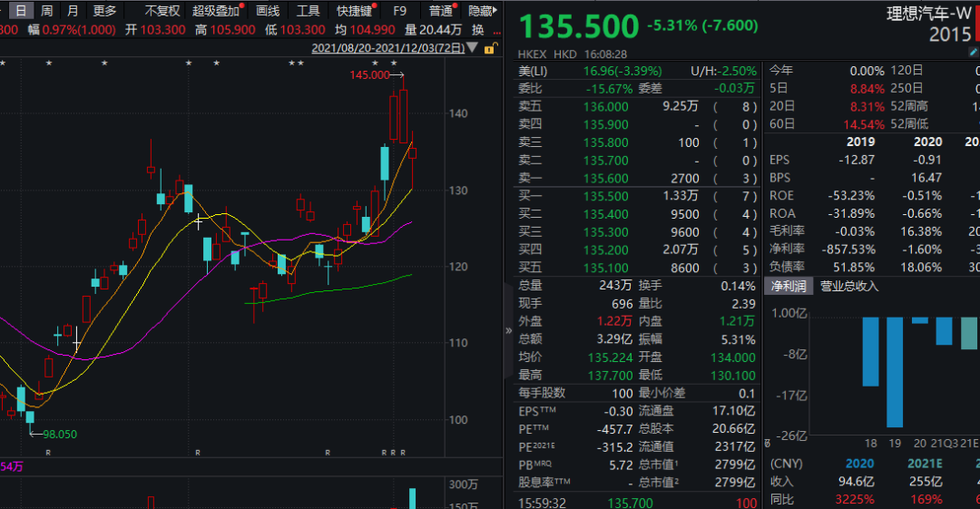Click the 快捷键 shortcuts button
This screenshot has width=980, height=509.
tap(355, 11)
